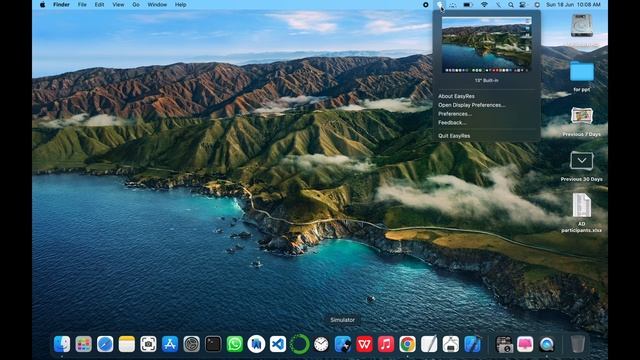Open the File menu

coord(82,4)
